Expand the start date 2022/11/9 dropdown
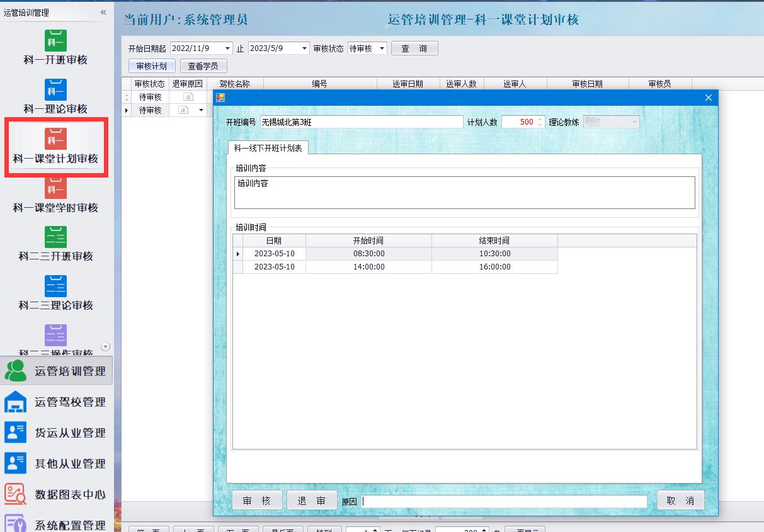The height and width of the screenshot is (532, 764). [227, 48]
